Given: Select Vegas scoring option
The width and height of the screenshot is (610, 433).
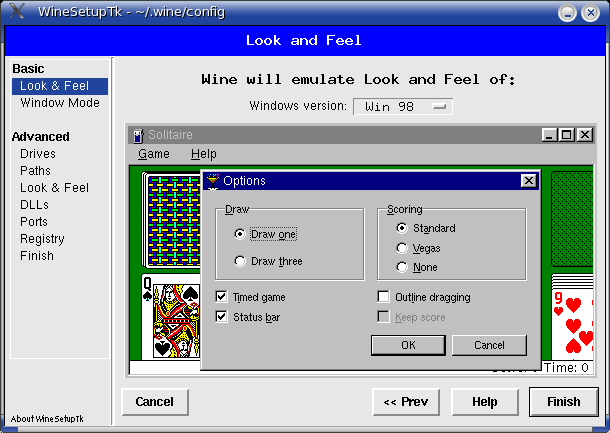Looking at the screenshot, I should click(x=402, y=248).
